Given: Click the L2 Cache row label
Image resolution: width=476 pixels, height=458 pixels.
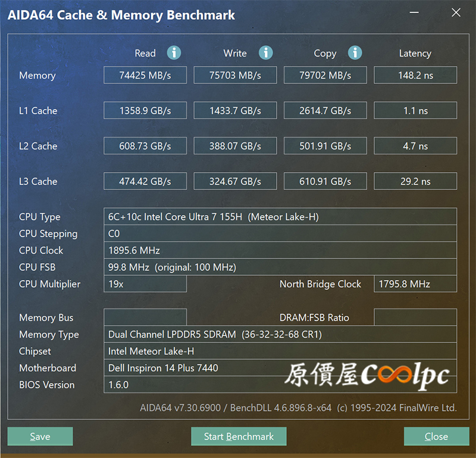Looking at the screenshot, I should click(38, 146).
